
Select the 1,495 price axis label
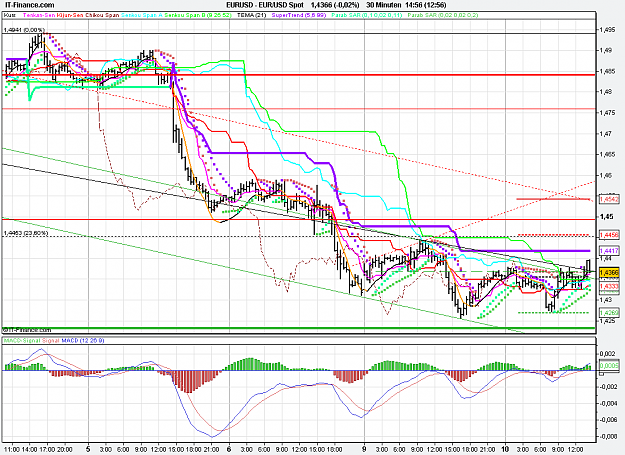pyautogui.click(x=607, y=30)
